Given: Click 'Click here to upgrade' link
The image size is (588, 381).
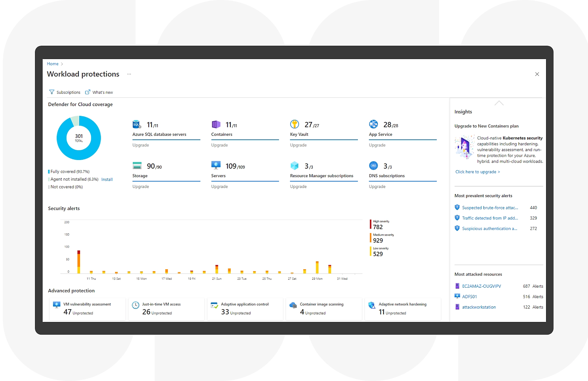Looking at the screenshot, I should [x=477, y=172].
